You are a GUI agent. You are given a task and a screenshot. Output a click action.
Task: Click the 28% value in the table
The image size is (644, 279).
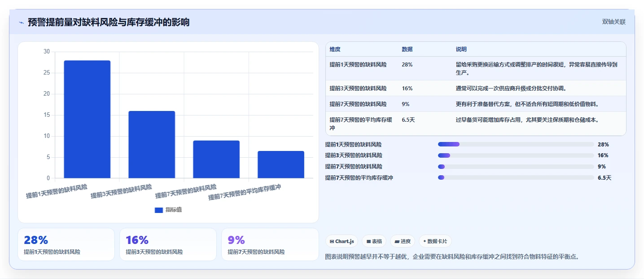click(407, 65)
